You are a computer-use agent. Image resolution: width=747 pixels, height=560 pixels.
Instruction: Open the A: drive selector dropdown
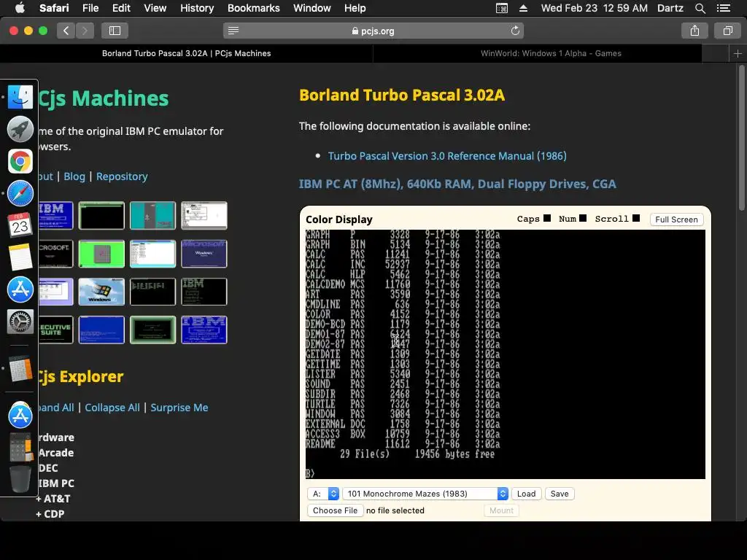tap(323, 494)
